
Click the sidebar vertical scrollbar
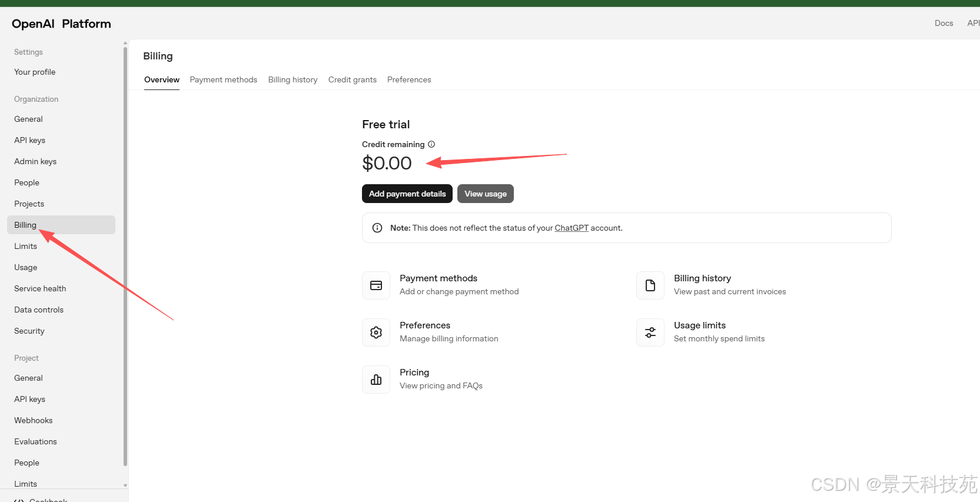click(125, 257)
